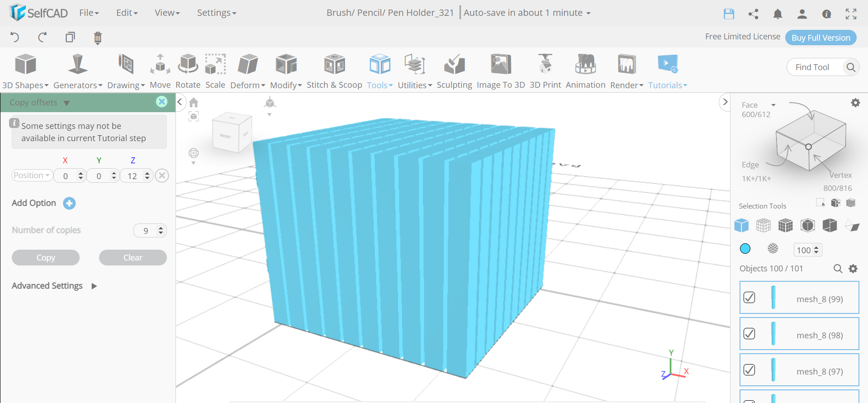Click the Add Option plus button
The image size is (868, 403).
(x=69, y=203)
